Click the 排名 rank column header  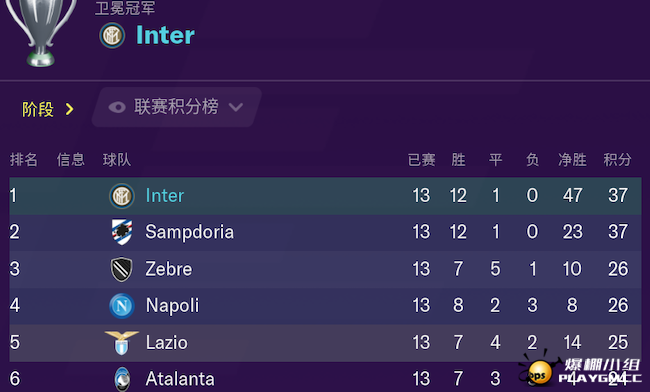click(24, 160)
